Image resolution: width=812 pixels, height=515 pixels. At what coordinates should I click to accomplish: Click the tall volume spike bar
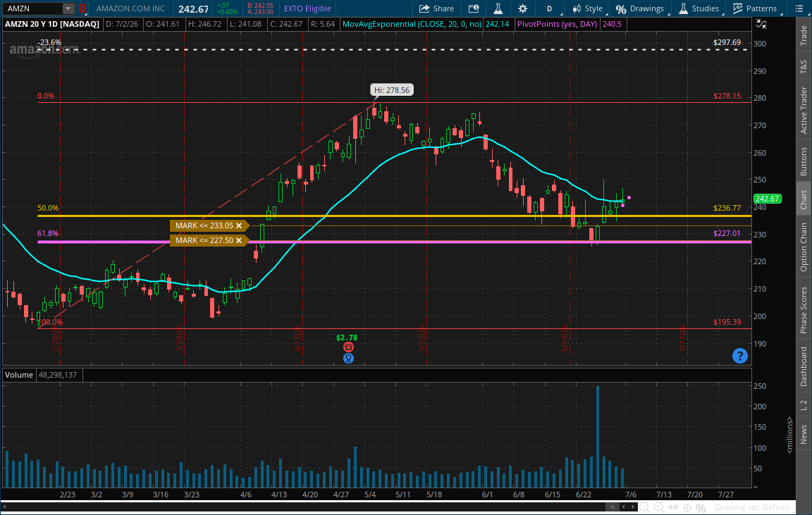(x=598, y=436)
